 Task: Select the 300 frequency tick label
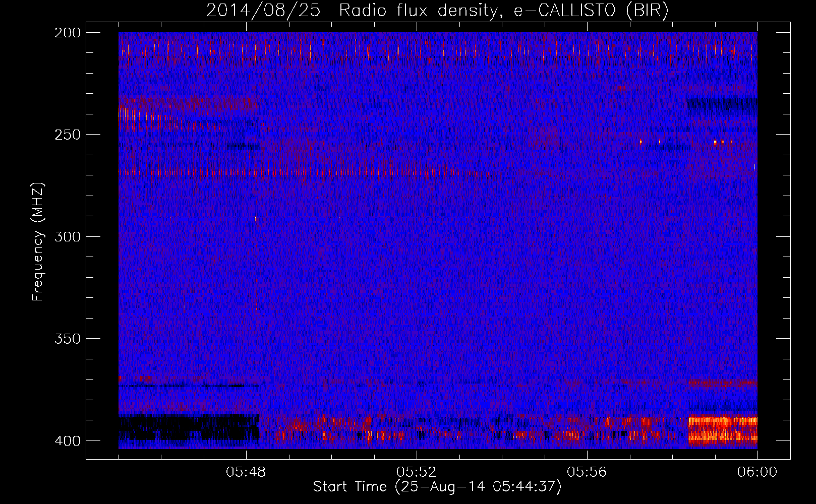[67, 236]
